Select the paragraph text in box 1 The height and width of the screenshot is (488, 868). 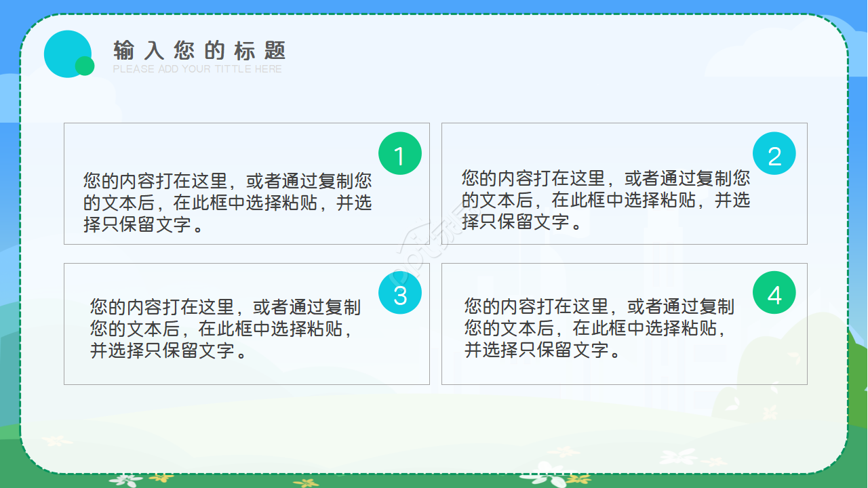[228, 203]
